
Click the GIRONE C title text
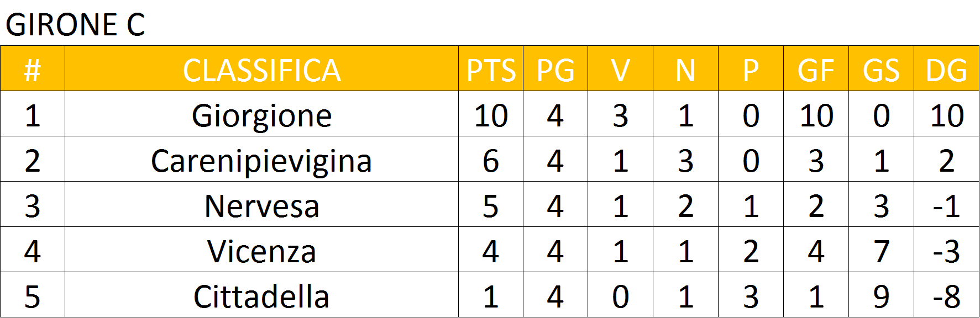(x=75, y=25)
